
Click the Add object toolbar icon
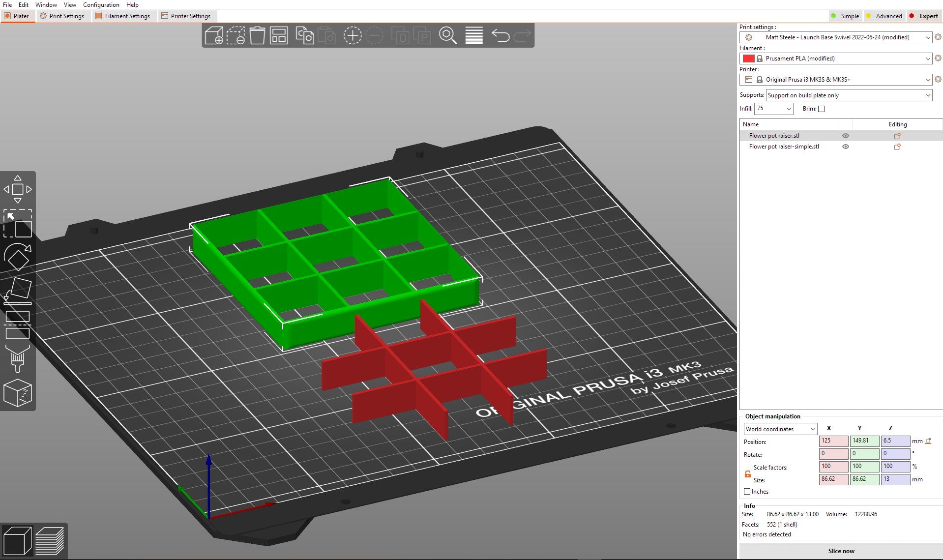pyautogui.click(x=214, y=36)
